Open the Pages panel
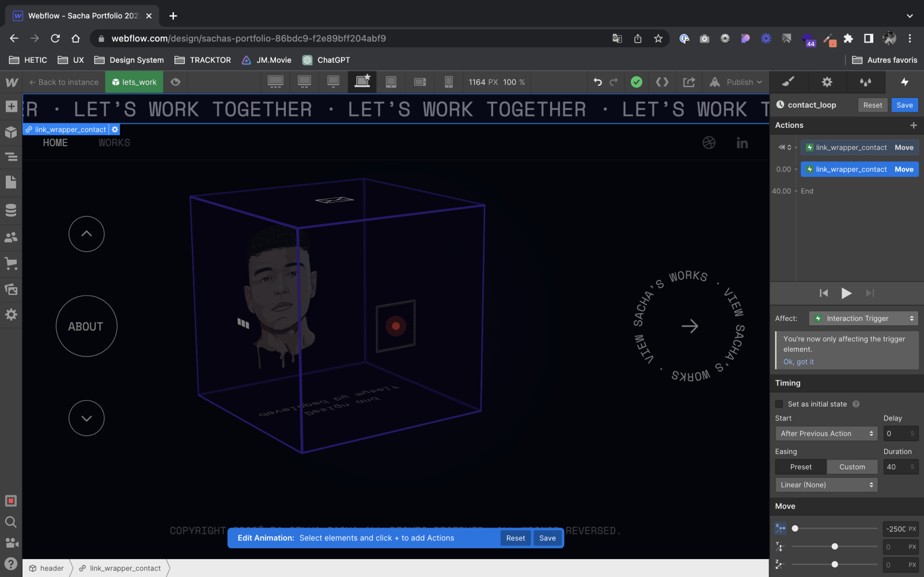The width and height of the screenshot is (924, 577). tap(11, 183)
